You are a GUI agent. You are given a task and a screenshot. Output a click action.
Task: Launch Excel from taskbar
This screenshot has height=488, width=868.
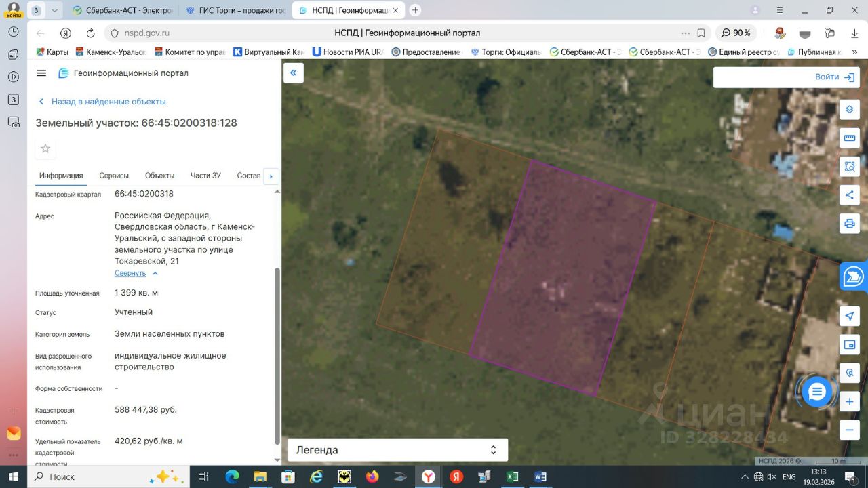point(512,476)
